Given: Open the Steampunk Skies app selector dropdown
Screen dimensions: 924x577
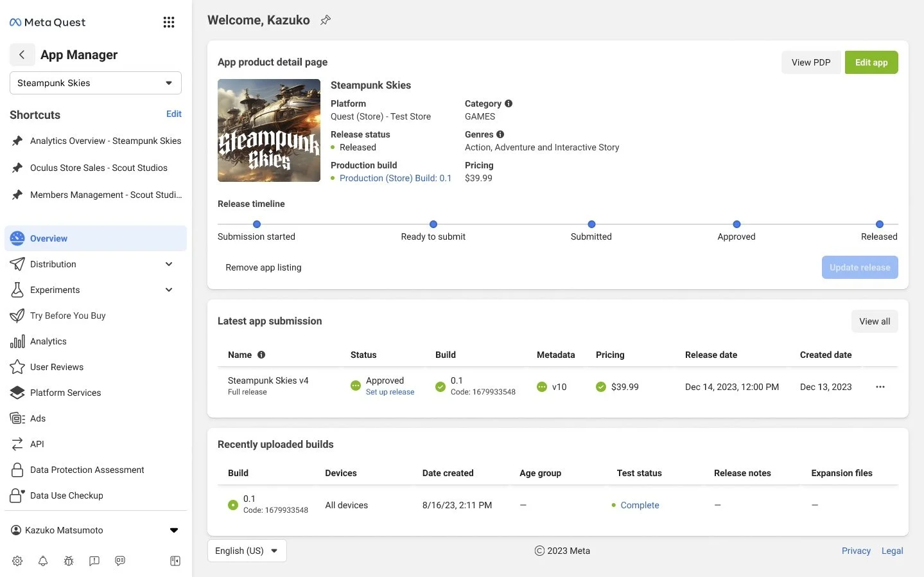Looking at the screenshot, I should click(x=96, y=83).
